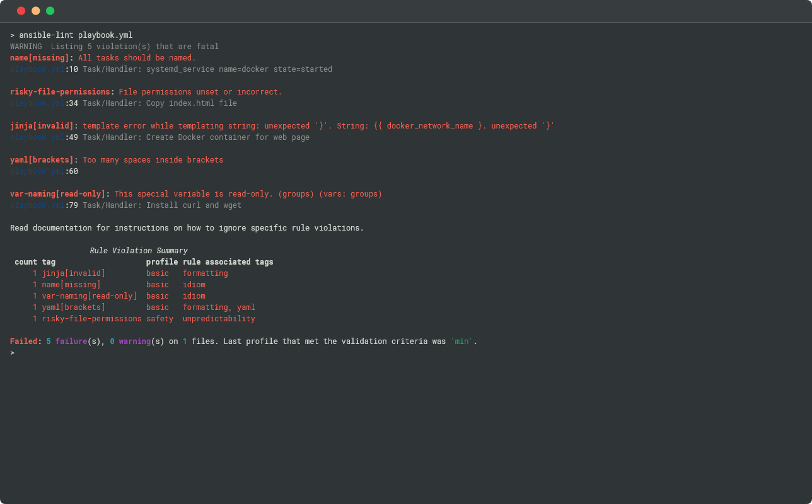The image size is (812, 504).
Task: Click the yellow minimize window button
Action: [x=35, y=11]
